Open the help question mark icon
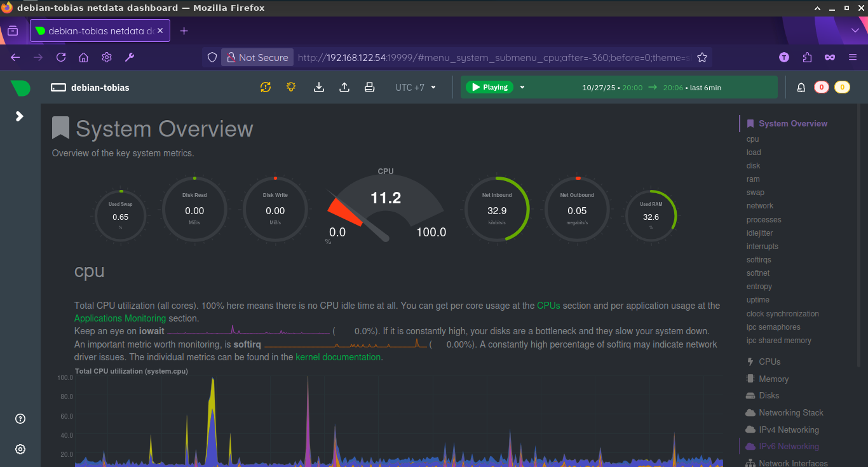868x467 pixels. 20,419
